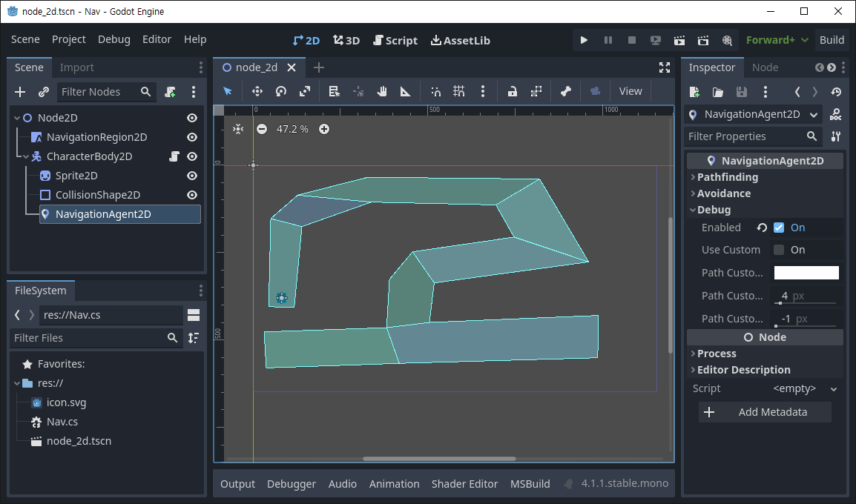This screenshot has width=856, height=504.
Task: Lock the selected node with the padlock icon
Action: click(x=512, y=91)
